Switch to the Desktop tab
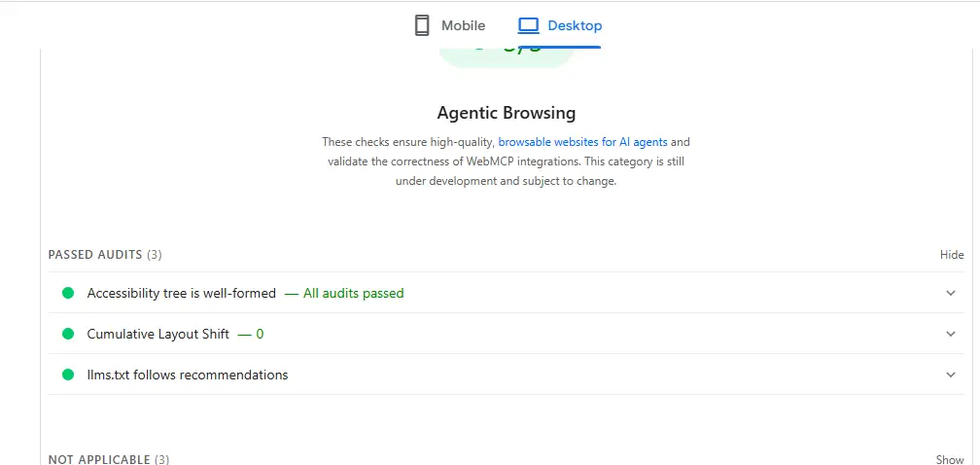Image resolution: width=980 pixels, height=465 pixels. [560, 25]
